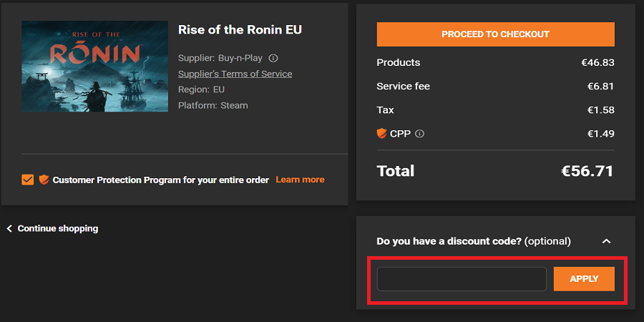Click the shield icon beside Customer Protection Program
Viewport: 644px width, 322px height.
44,180
